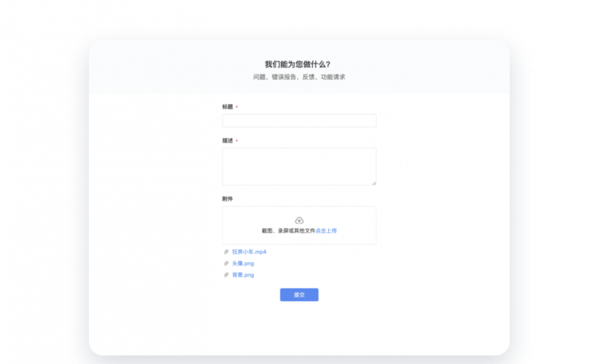Open the 背景.png attachment link
Screen dimensions: 597x364
[x=243, y=275]
